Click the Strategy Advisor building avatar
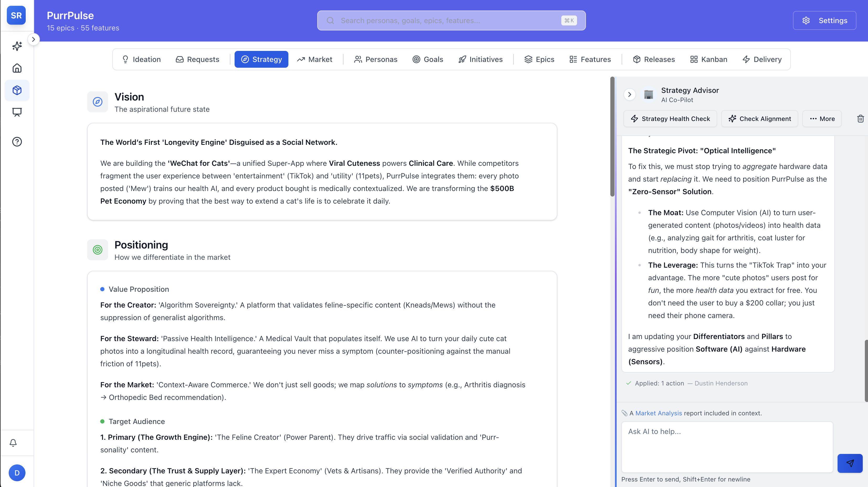 coord(648,95)
